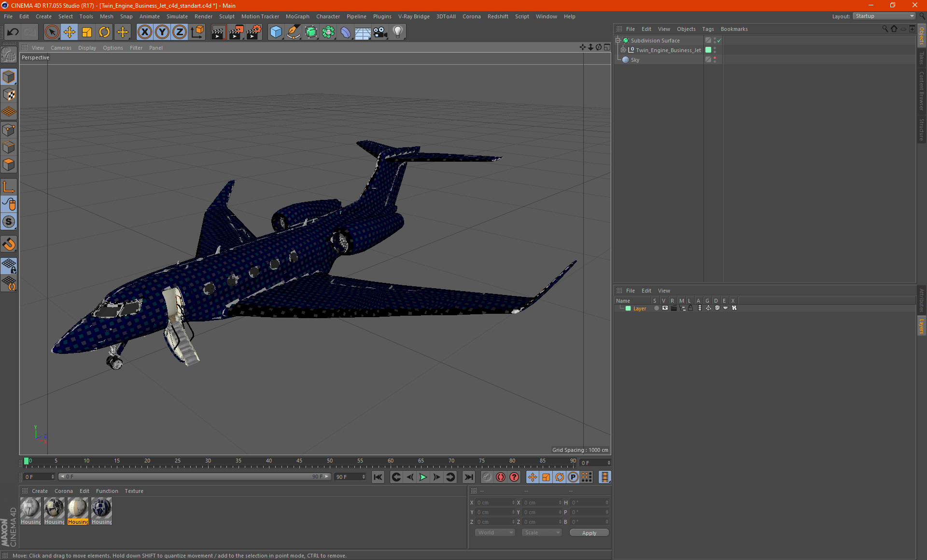The image size is (927, 560).
Task: Select the Rotate tool in top toolbar
Action: tap(104, 32)
